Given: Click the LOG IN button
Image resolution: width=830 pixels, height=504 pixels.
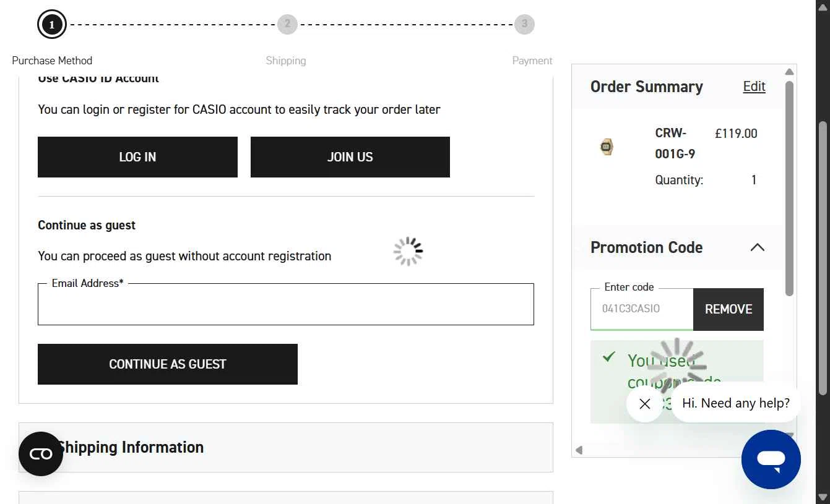Looking at the screenshot, I should click(x=137, y=157).
